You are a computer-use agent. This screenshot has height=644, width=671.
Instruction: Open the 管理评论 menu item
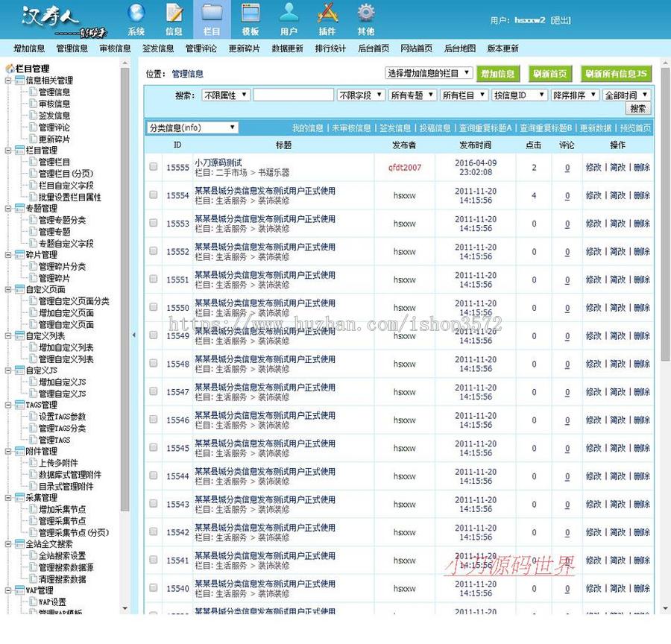(x=201, y=48)
